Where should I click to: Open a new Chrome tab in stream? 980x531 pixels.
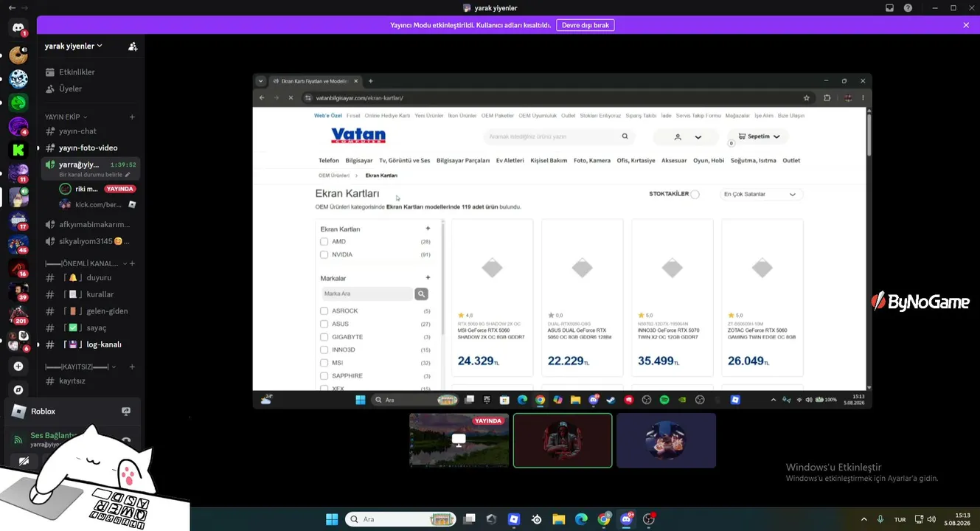371,81
